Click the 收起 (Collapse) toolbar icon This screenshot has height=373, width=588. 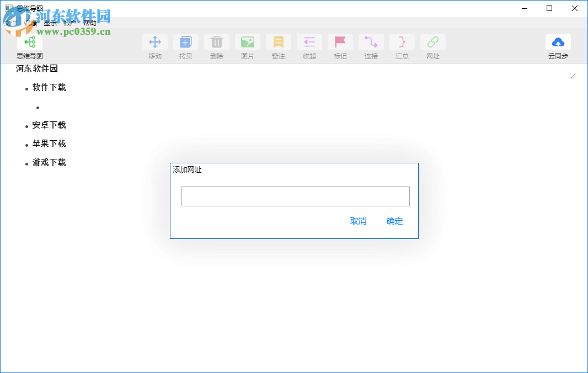309,42
